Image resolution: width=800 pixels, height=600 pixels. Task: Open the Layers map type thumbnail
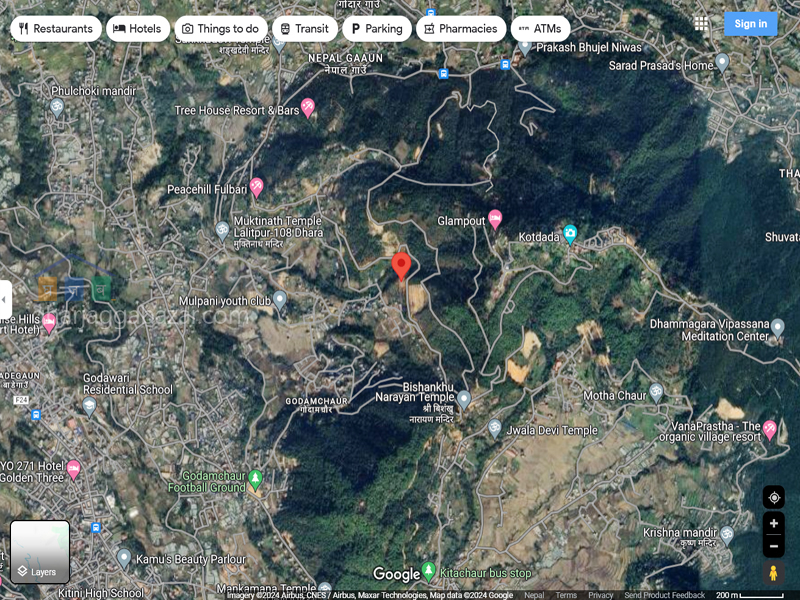click(x=40, y=551)
